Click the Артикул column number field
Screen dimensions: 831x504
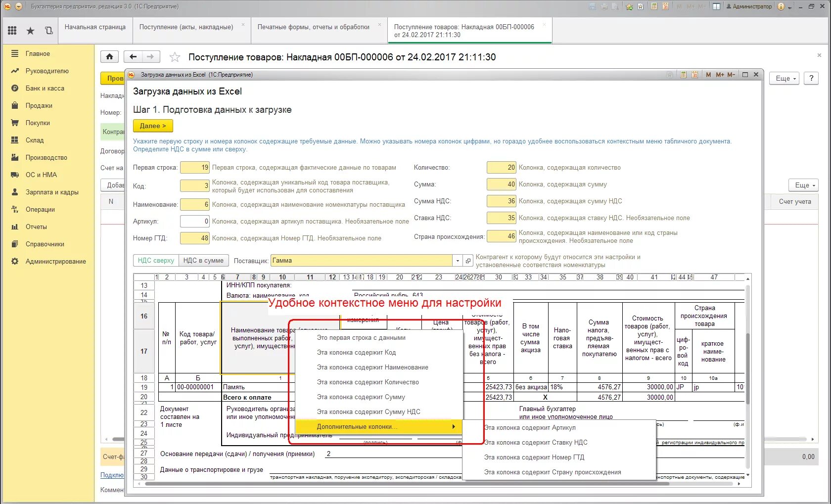(195, 221)
